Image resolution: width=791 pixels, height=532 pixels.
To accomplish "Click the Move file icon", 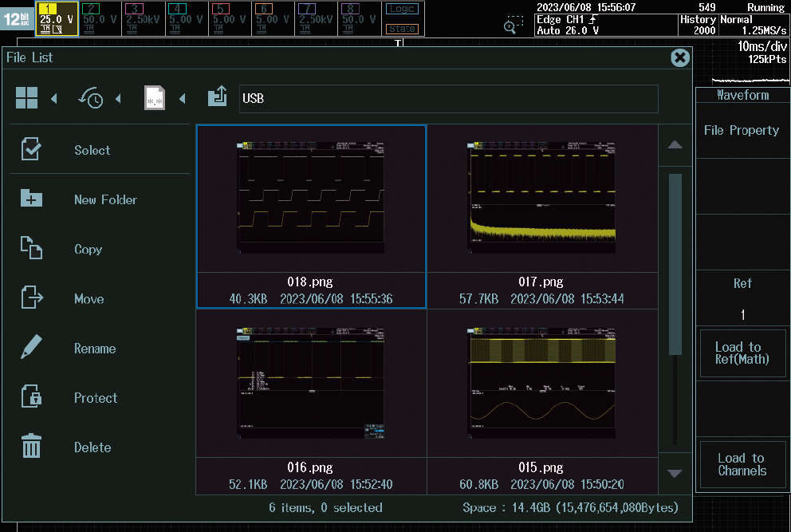I will (32, 298).
